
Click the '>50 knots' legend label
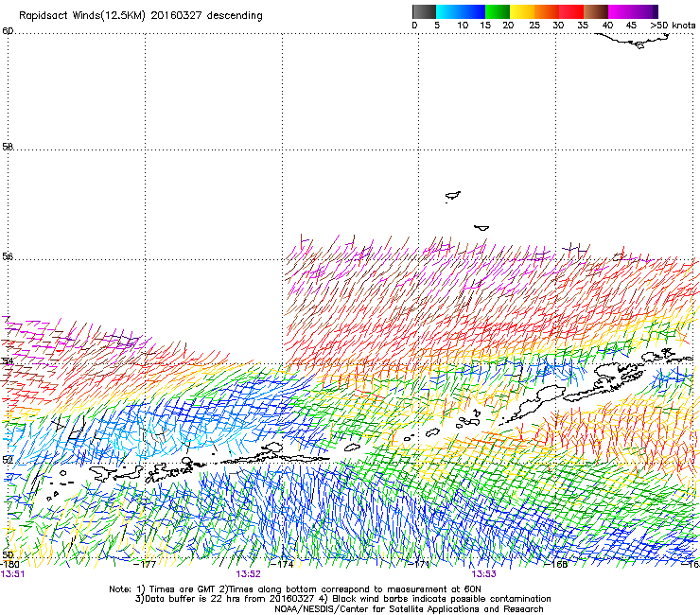[673, 26]
